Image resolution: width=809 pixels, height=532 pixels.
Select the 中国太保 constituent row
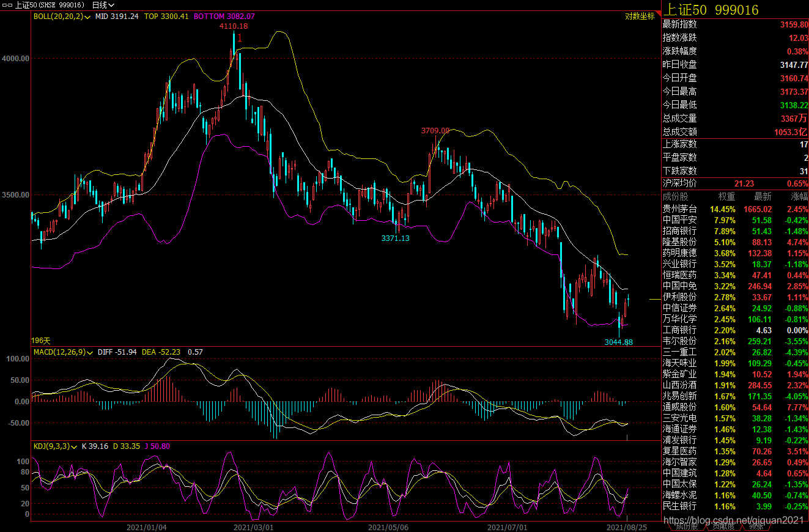coord(735,484)
